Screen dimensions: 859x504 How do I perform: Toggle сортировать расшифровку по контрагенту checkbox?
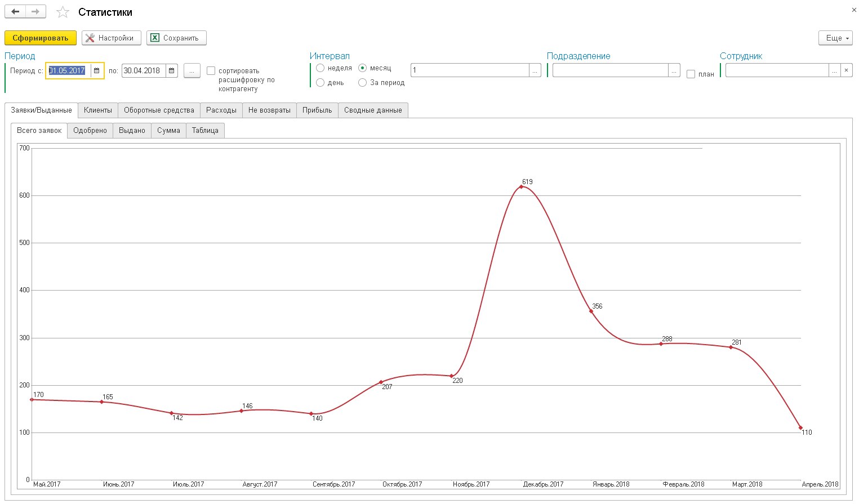pyautogui.click(x=211, y=71)
